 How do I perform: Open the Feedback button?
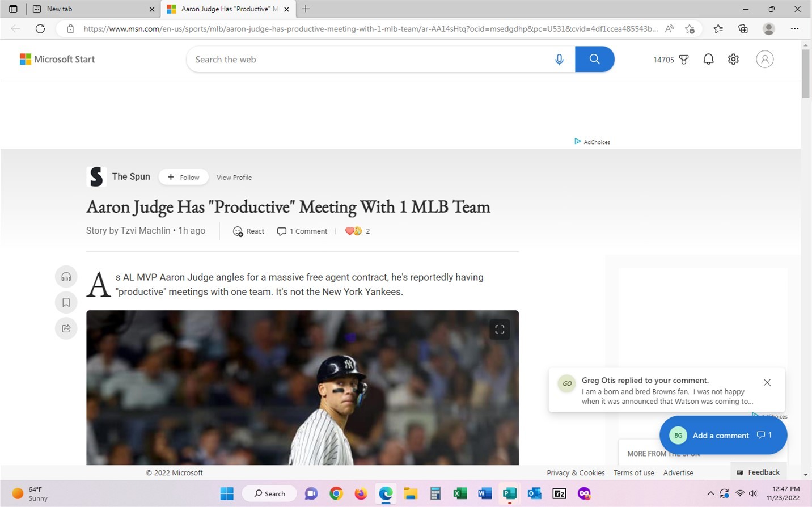758,472
